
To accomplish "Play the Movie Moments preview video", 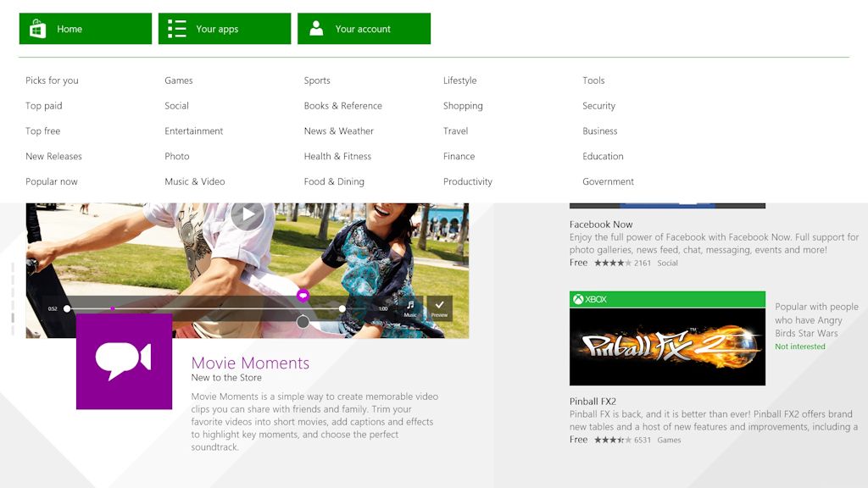I will 248,214.
